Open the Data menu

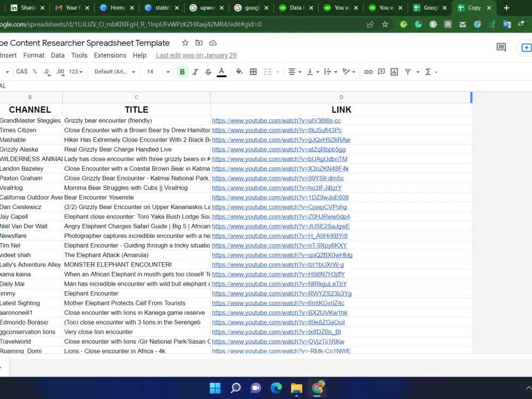(x=57, y=55)
